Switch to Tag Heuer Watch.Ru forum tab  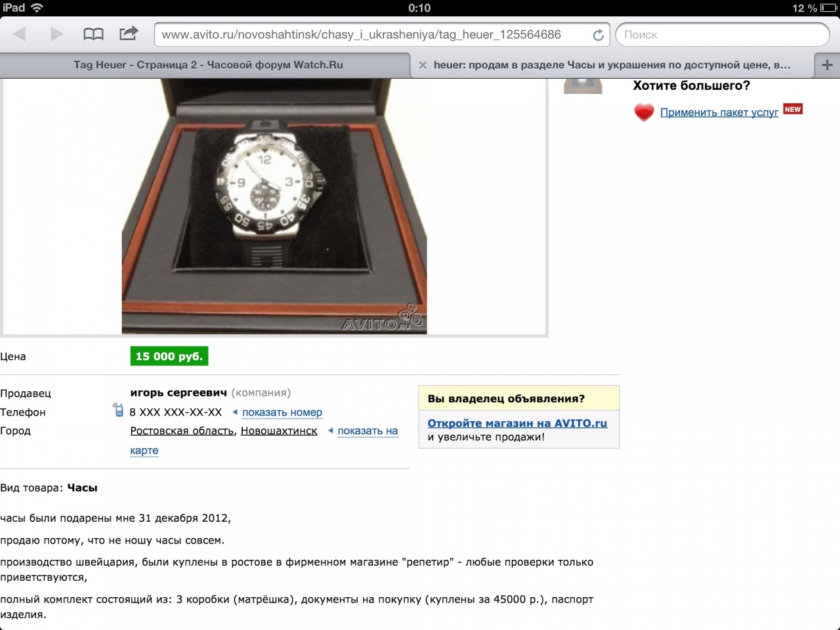coord(208,65)
